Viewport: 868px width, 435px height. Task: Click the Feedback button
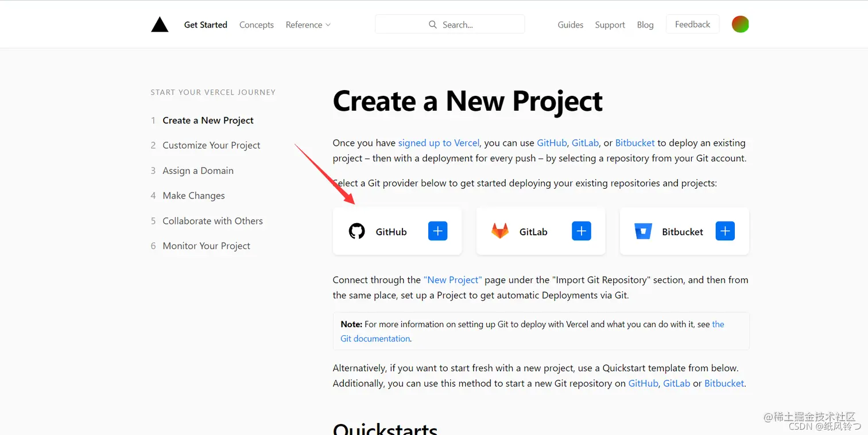click(x=692, y=24)
